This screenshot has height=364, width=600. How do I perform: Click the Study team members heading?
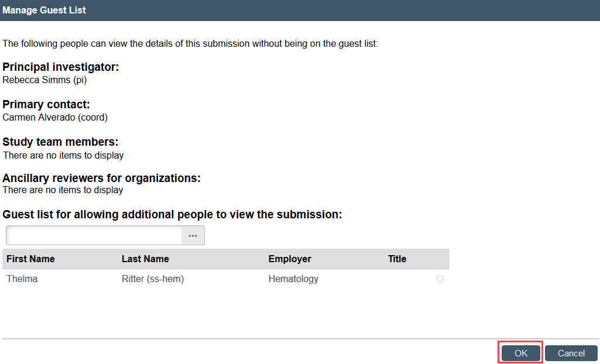(60, 142)
